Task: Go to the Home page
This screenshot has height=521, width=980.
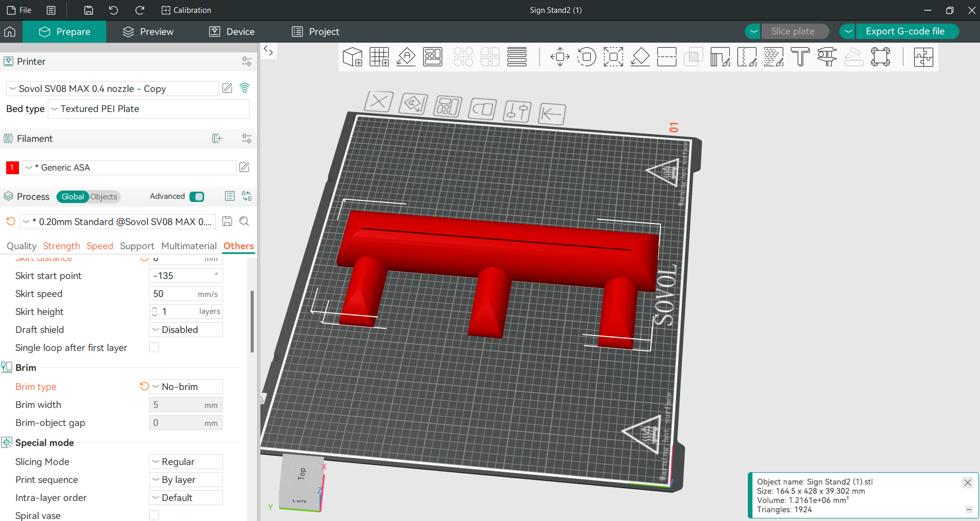Action: click(10, 32)
